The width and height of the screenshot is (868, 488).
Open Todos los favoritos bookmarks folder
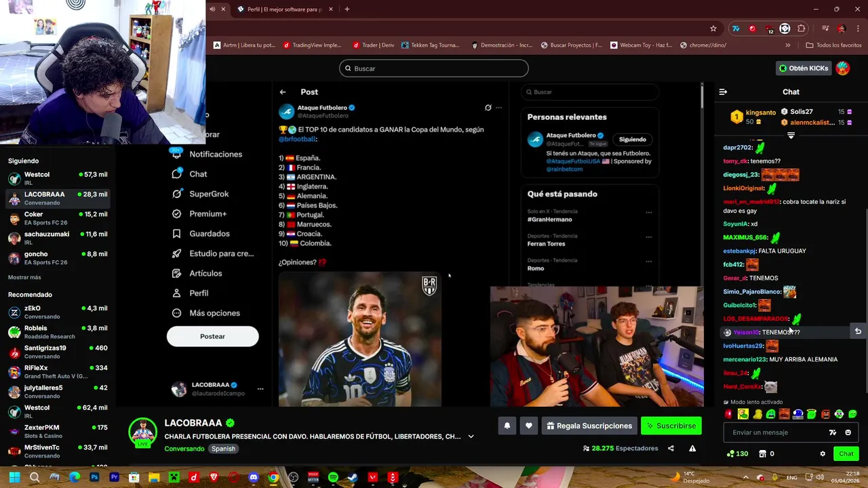833,45
